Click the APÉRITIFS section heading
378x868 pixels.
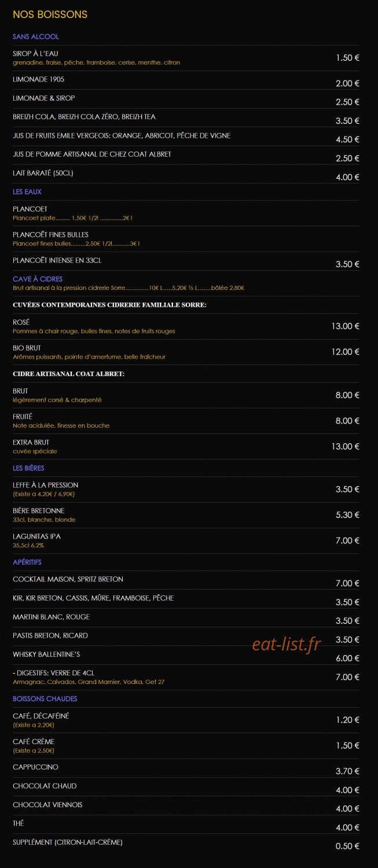pyautogui.click(x=27, y=562)
